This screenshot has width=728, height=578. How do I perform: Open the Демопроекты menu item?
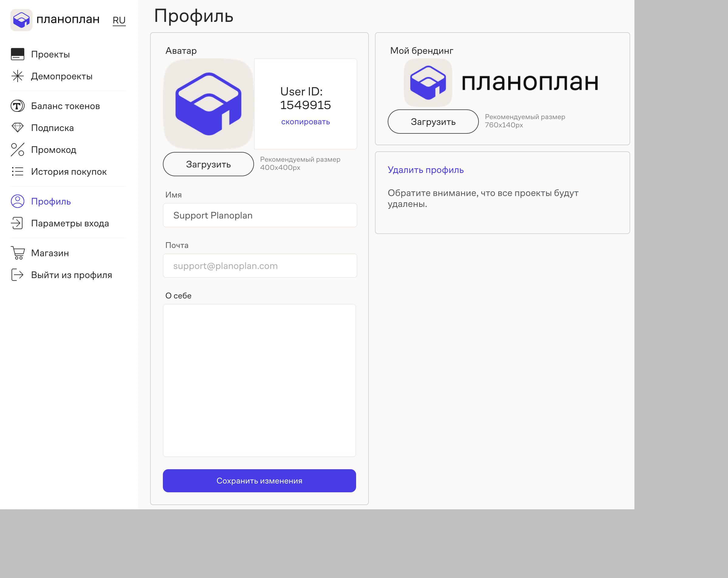click(62, 76)
